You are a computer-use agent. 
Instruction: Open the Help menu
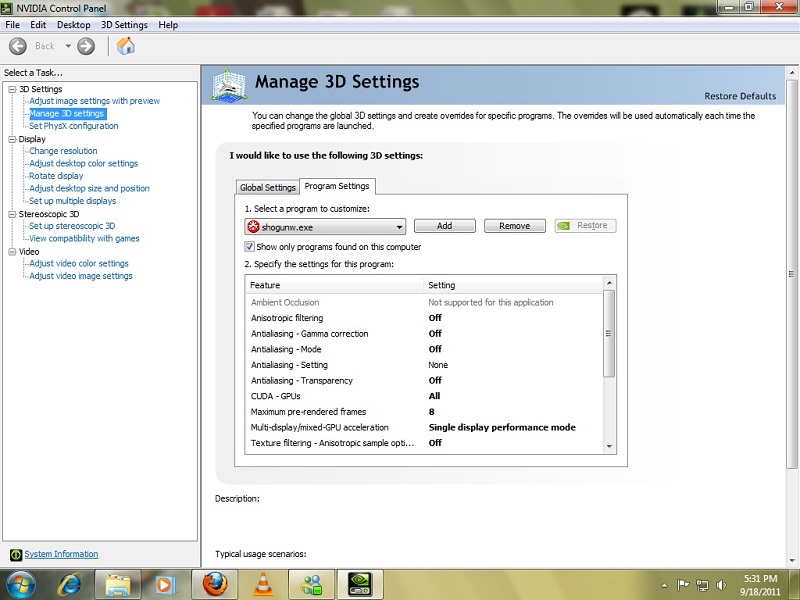[x=168, y=25]
